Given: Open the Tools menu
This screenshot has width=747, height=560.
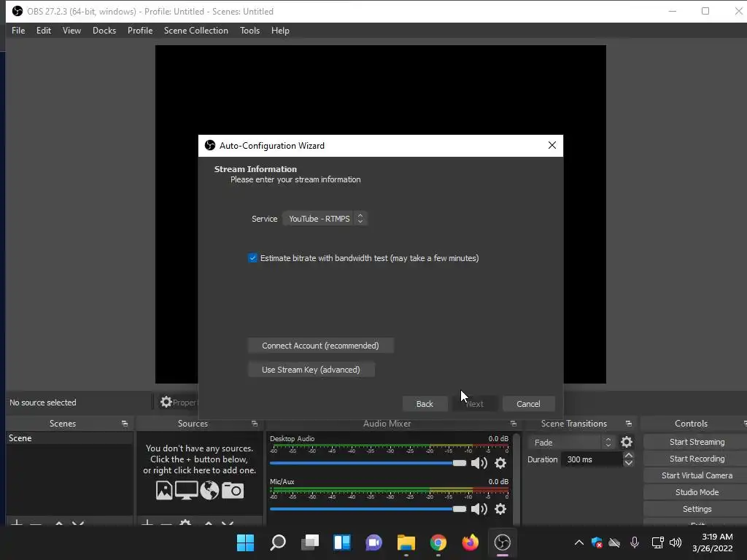Looking at the screenshot, I should tap(249, 31).
